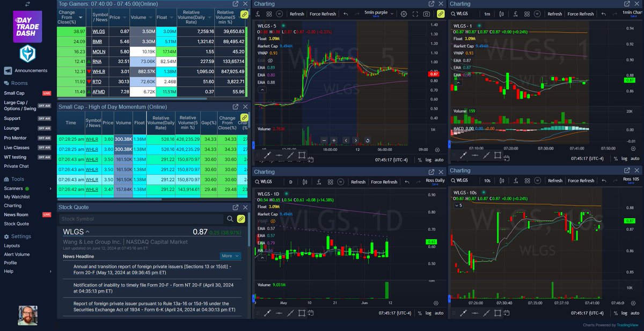Pop out the Top Gainers scanner window
This screenshot has height=331, width=644.
tap(235, 4)
